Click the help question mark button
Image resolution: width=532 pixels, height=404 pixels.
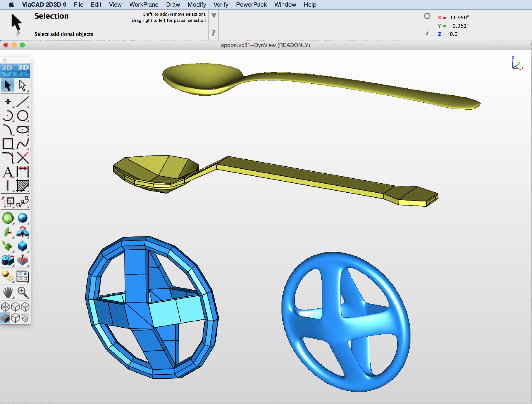tap(213, 33)
